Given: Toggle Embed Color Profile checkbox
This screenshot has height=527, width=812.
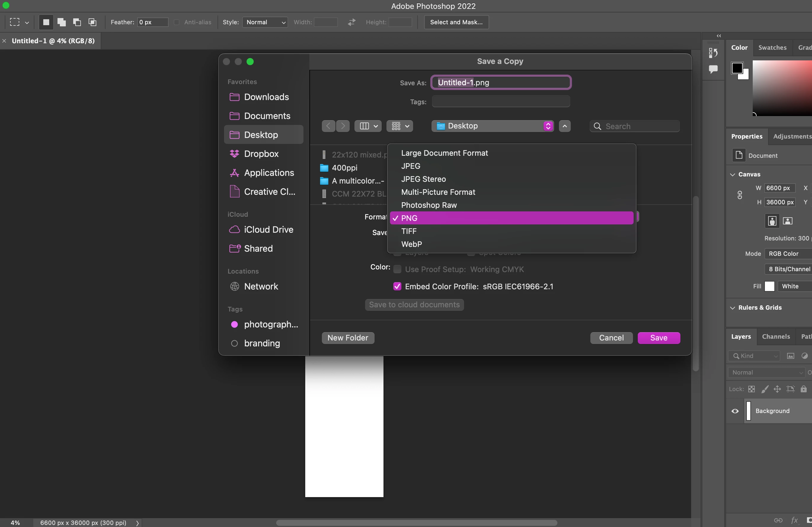Looking at the screenshot, I should (x=397, y=286).
